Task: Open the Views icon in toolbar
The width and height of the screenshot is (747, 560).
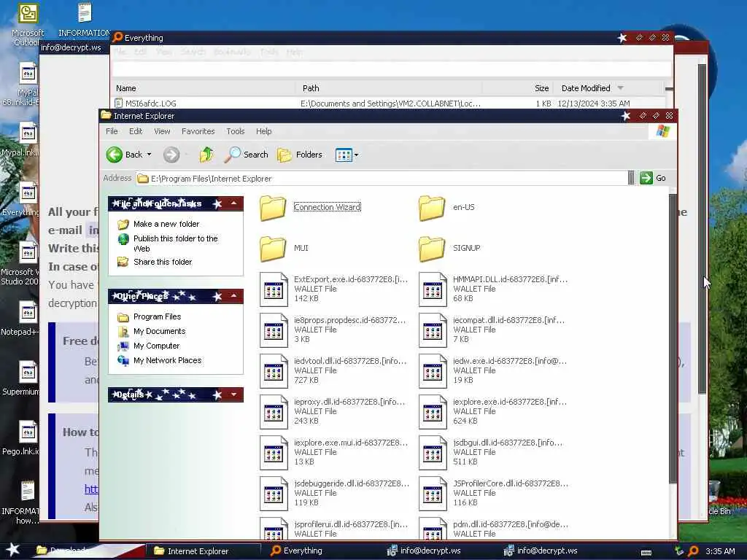Action: tap(344, 155)
